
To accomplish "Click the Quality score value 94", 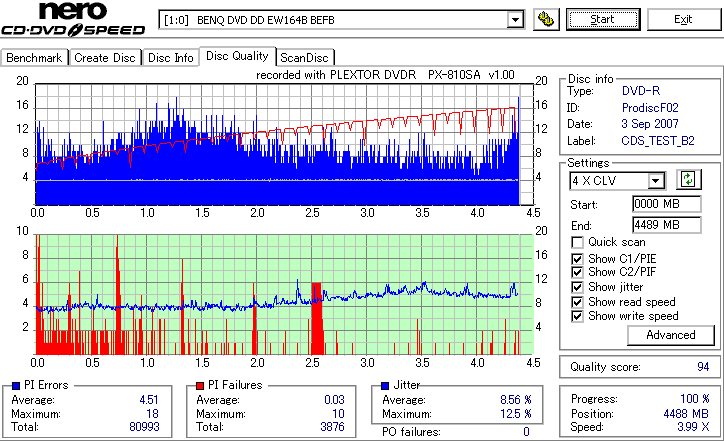I will [x=703, y=367].
